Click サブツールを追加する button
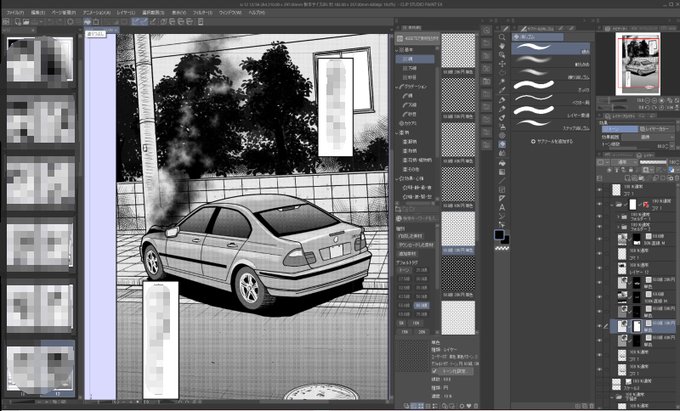The image size is (680, 411). click(x=552, y=141)
